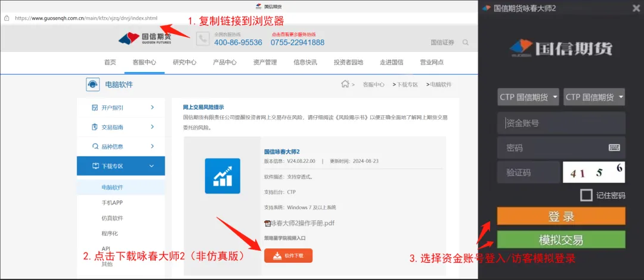Screen dimensions: 644x280
Task: Click the 客服中心 breadcrumb link
Action: pyautogui.click(x=373, y=84)
